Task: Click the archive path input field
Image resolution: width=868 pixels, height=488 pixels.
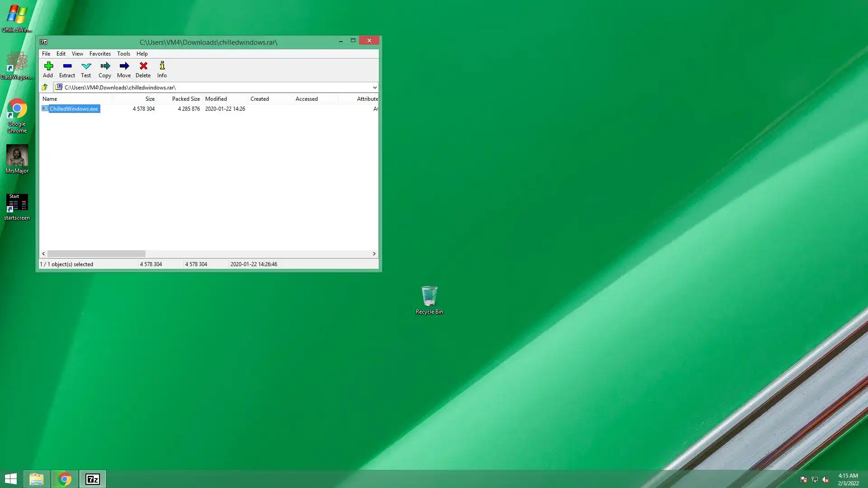Action: coord(212,88)
